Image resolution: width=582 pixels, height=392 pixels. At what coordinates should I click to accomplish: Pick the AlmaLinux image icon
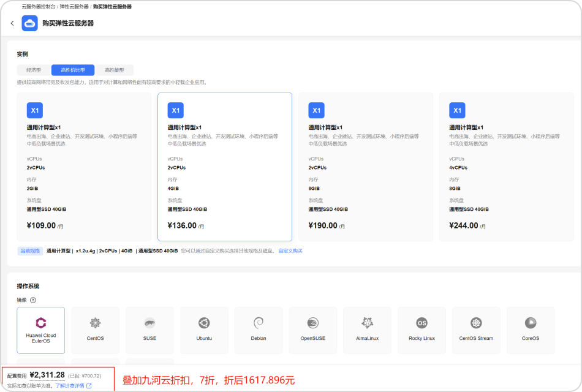(368, 323)
